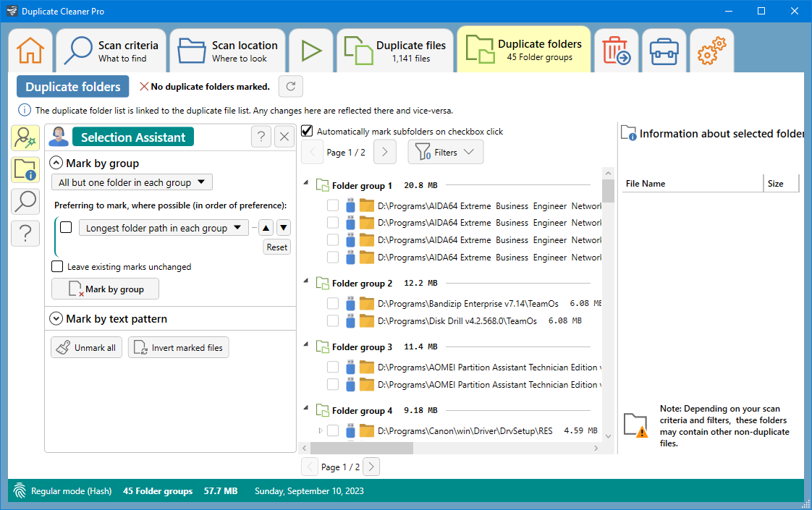
Task: Collapse Folder group 2 tree node
Action: coord(306,280)
